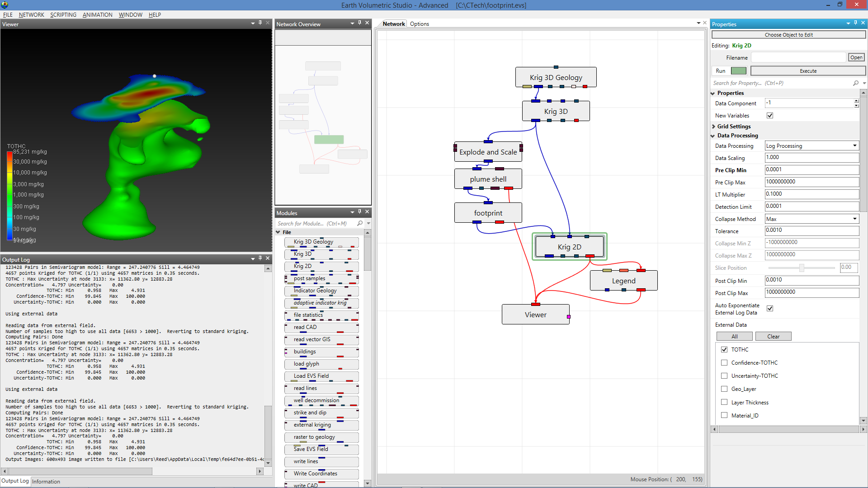Pin the Properties panel
Screen dimensions: 868x488
pos(855,23)
